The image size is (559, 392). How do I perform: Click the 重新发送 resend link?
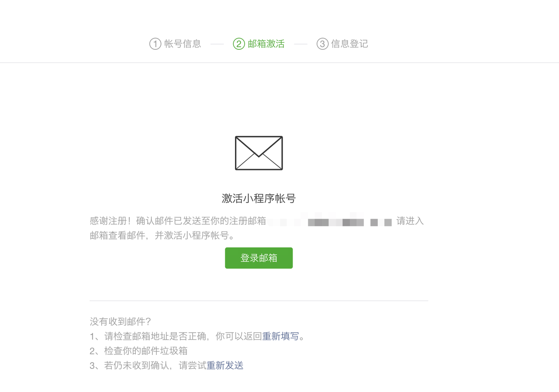pyautogui.click(x=225, y=365)
